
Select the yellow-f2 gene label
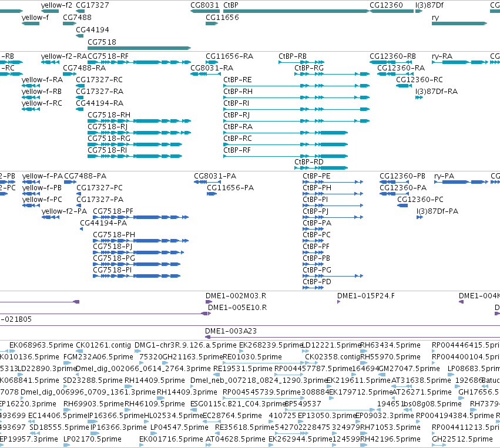click(56, 5)
